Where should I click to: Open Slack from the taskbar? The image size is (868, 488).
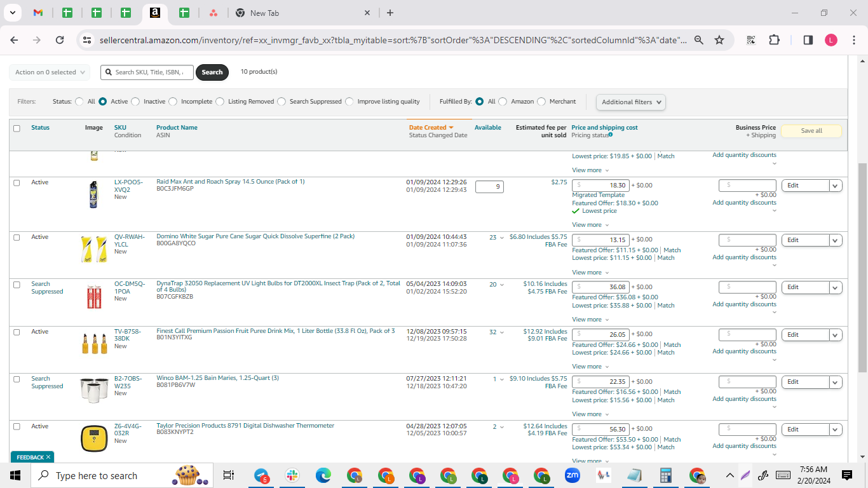292,475
